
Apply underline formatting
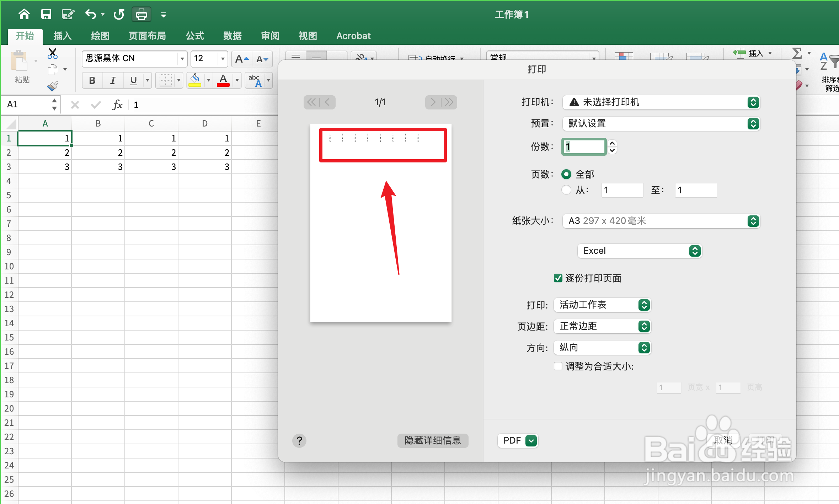tap(133, 80)
